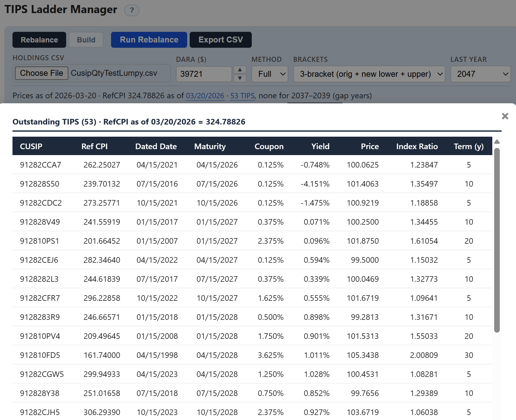Click the Dated Date column header
516x420 pixels.
point(156,146)
